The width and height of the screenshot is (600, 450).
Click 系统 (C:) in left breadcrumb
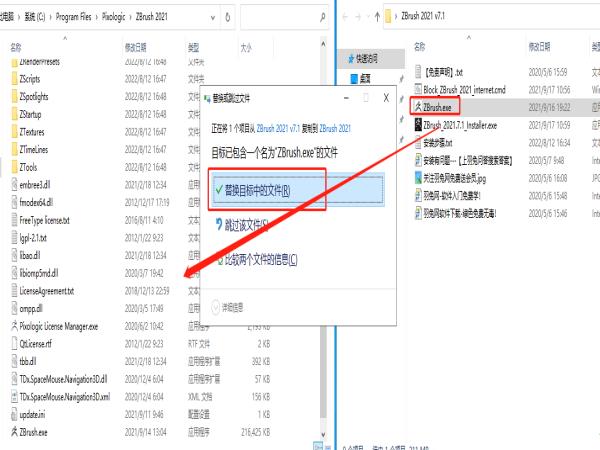35,17
